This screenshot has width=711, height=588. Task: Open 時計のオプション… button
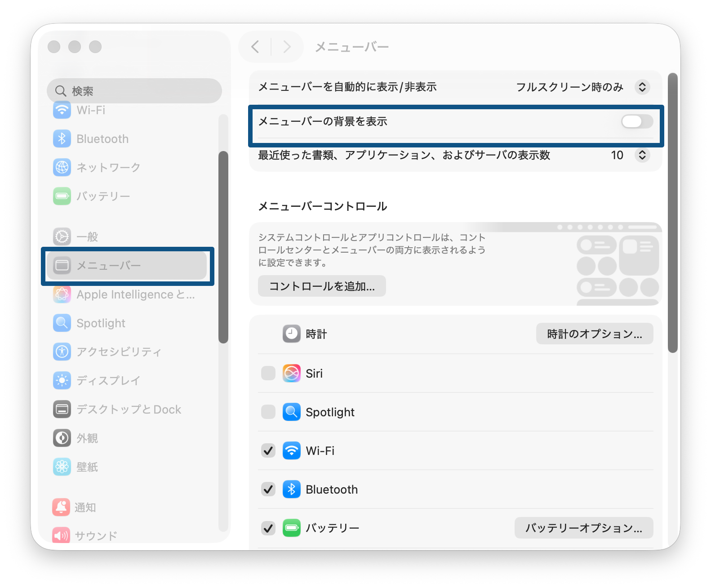coord(594,334)
